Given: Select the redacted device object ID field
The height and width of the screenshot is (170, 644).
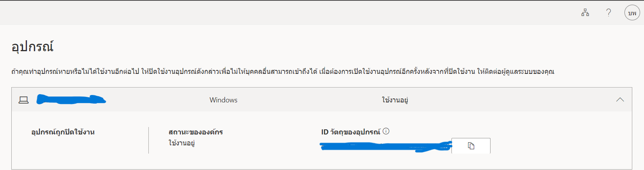Looking at the screenshot, I should 385,147.
